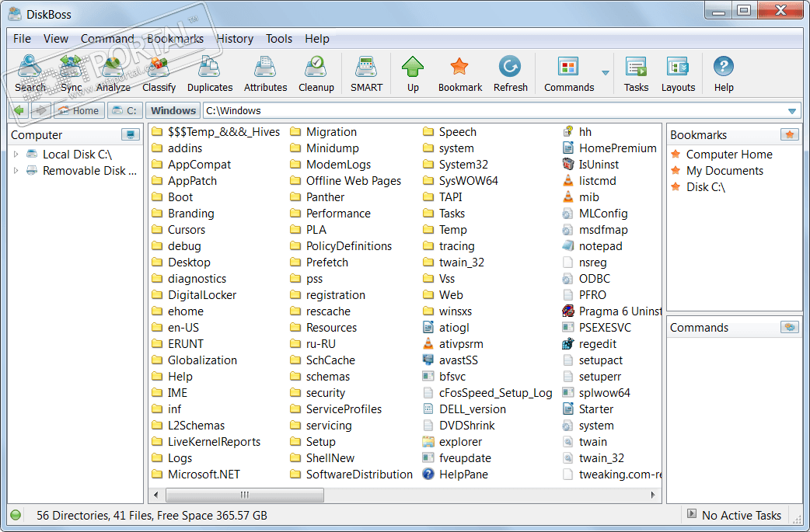Start the Cleanup tool
This screenshot has width=810, height=532.
pos(316,74)
